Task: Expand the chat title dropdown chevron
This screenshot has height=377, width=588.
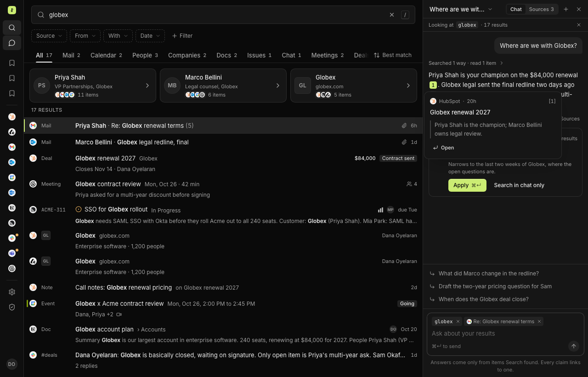Action: click(x=490, y=9)
